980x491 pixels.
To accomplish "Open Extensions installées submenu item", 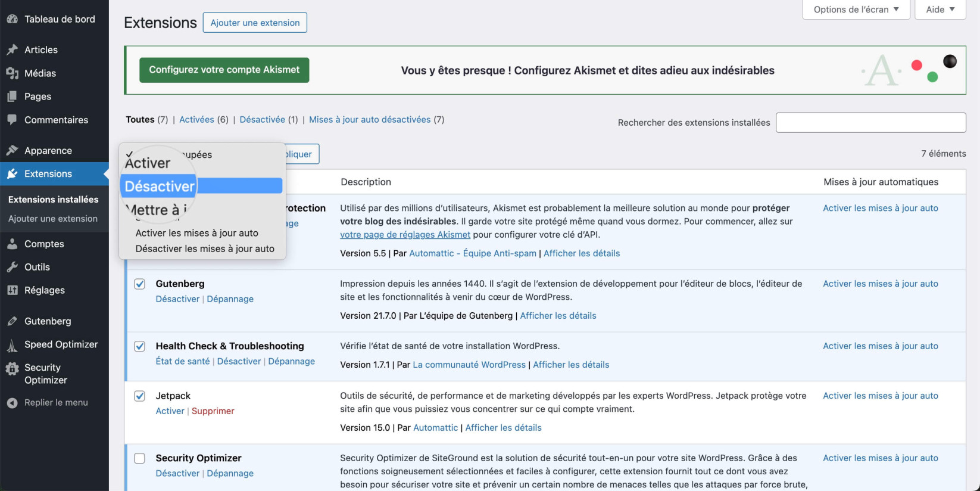I will point(54,200).
